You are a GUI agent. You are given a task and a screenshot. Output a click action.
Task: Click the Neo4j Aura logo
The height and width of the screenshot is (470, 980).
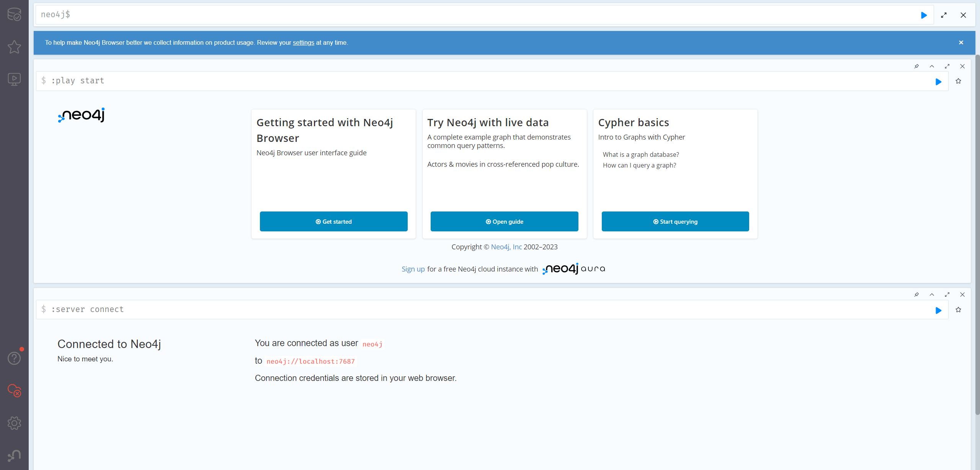click(573, 268)
